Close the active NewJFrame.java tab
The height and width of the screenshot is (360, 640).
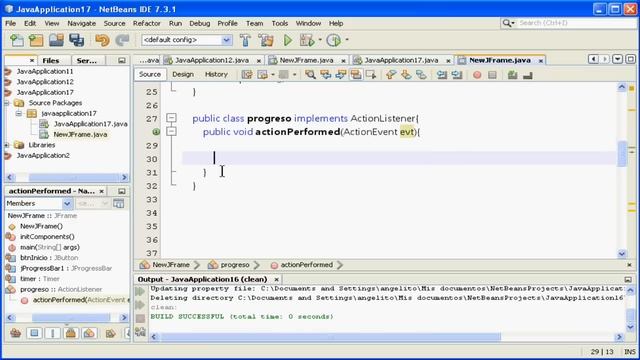pos(541,60)
